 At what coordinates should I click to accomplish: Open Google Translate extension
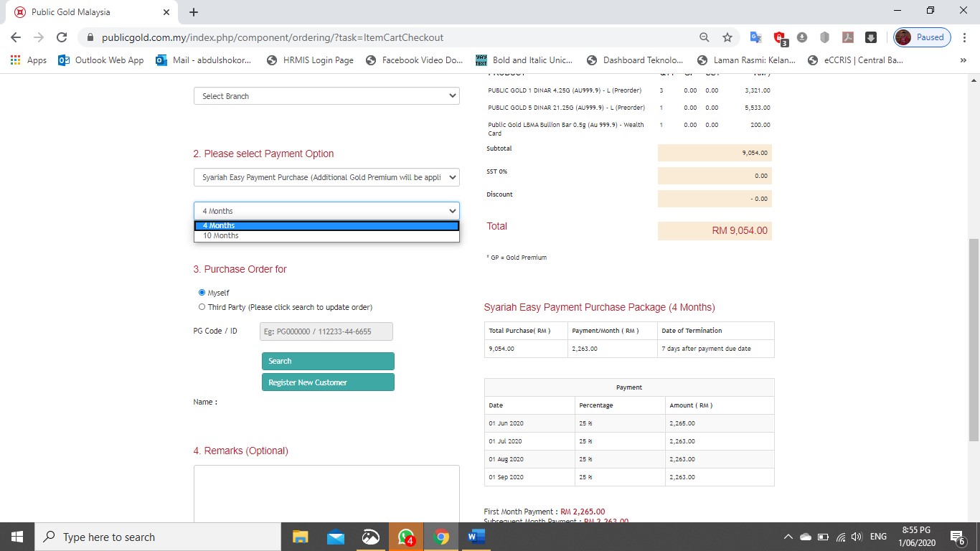pyautogui.click(x=755, y=37)
